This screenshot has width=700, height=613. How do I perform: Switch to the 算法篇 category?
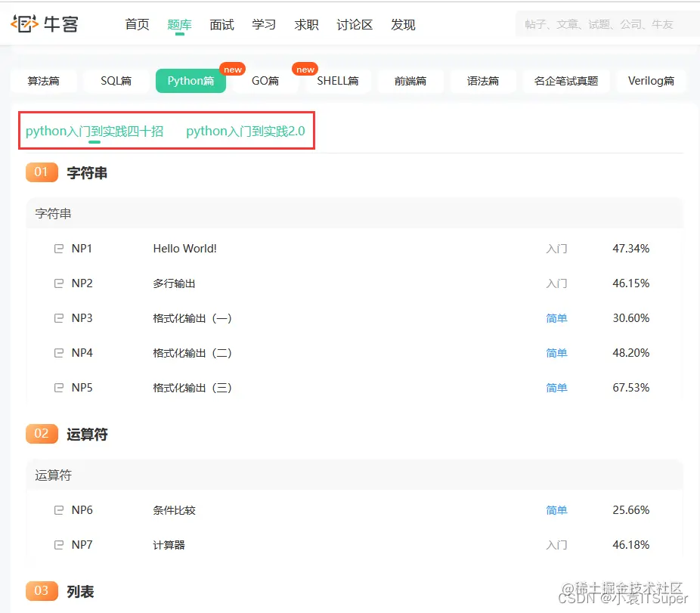43,81
